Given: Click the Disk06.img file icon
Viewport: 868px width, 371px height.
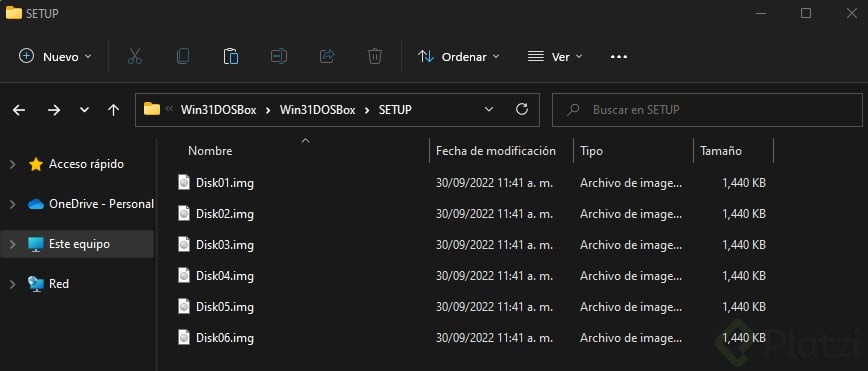Looking at the screenshot, I should point(184,337).
